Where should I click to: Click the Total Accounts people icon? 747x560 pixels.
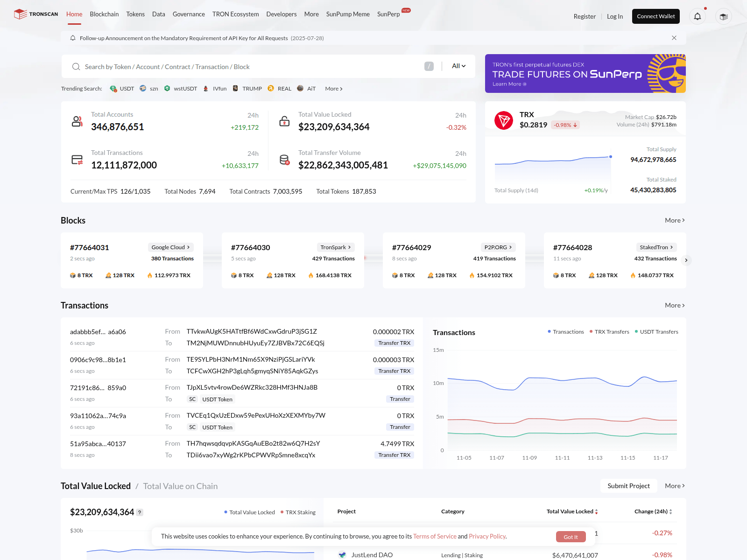tap(77, 121)
